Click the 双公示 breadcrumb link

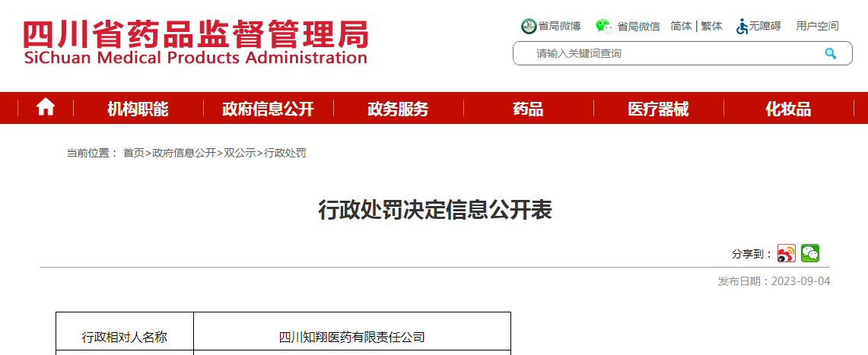coord(240,153)
